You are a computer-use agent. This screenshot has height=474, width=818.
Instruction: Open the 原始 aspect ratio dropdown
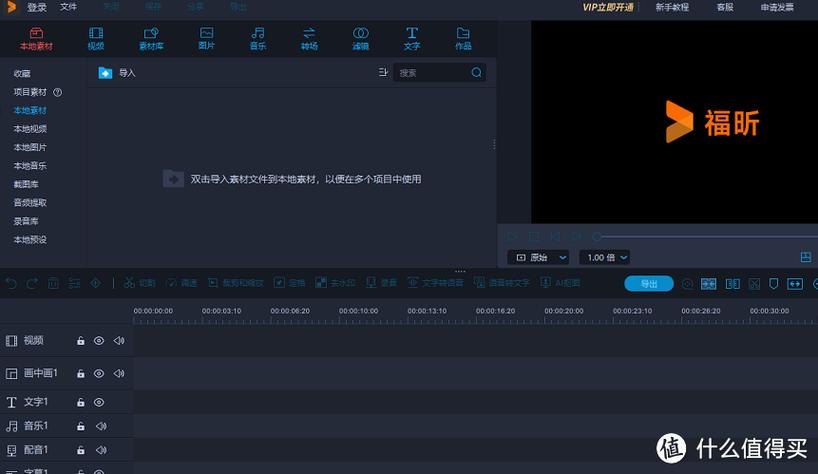coord(538,257)
